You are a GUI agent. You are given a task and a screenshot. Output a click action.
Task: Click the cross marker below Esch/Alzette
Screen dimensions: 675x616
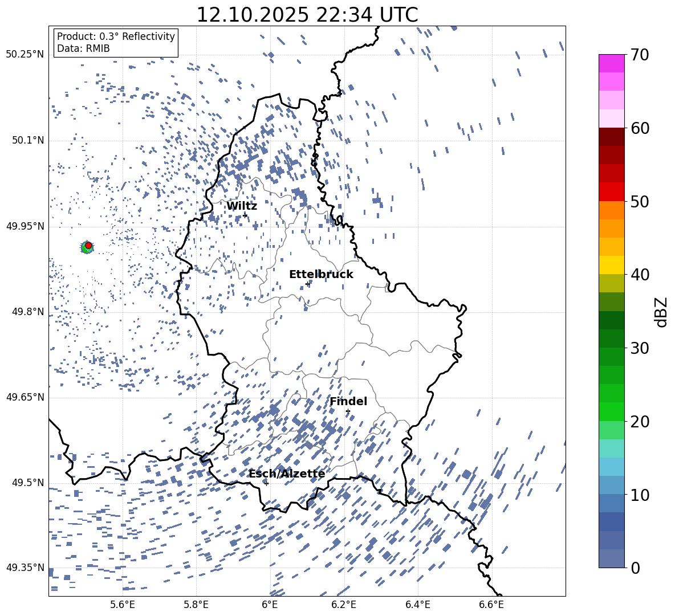click(x=266, y=483)
